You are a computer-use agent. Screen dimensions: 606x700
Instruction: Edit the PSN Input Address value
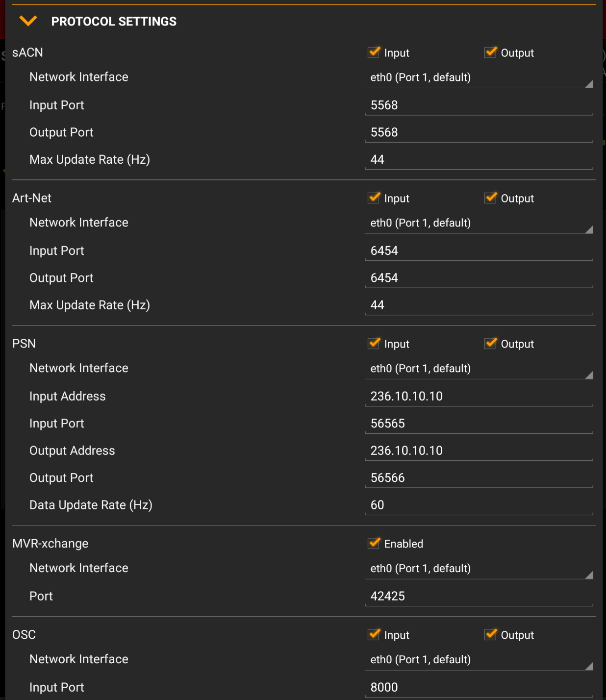coord(479,396)
